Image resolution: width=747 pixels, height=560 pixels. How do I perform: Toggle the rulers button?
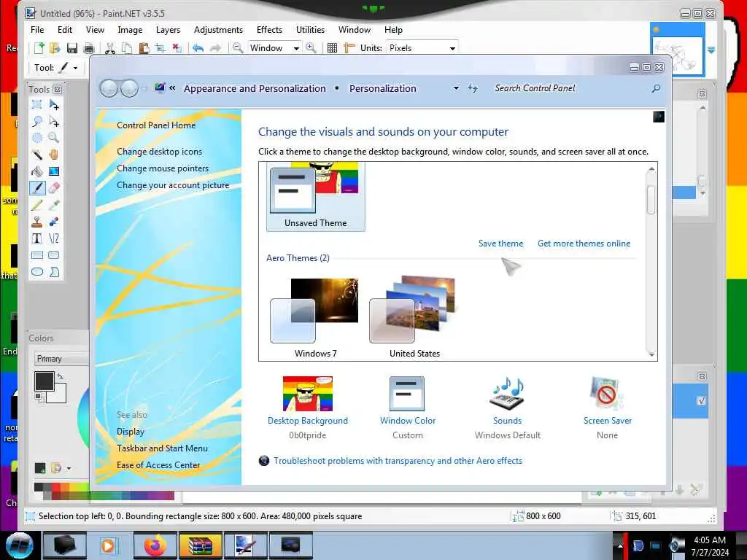pyautogui.click(x=349, y=47)
